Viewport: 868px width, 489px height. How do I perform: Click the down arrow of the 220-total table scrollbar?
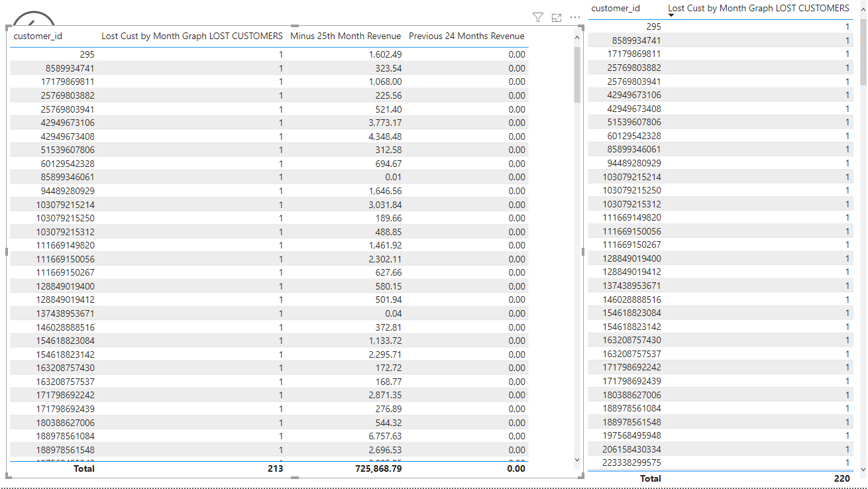click(x=863, y=469)
